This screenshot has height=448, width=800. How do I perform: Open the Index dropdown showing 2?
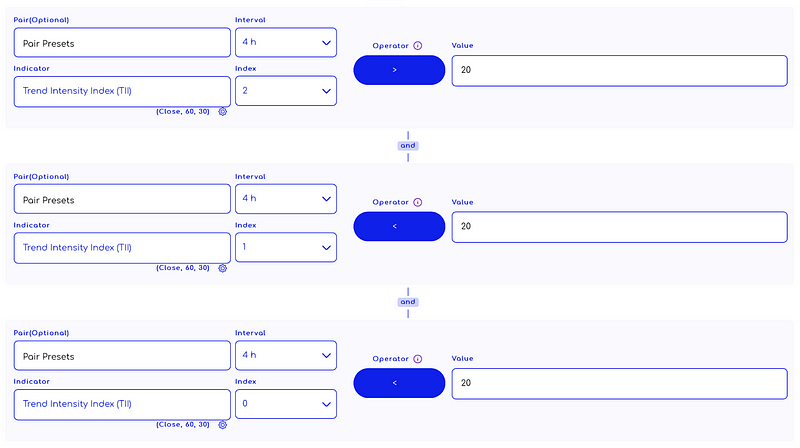(x=286, y=91)
